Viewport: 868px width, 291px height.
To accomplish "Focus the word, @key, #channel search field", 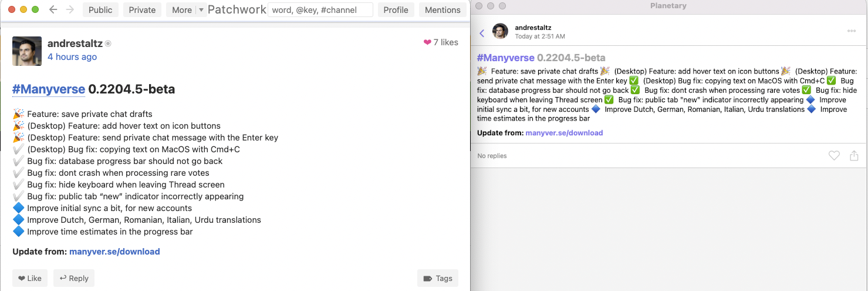I will (320, 10).
